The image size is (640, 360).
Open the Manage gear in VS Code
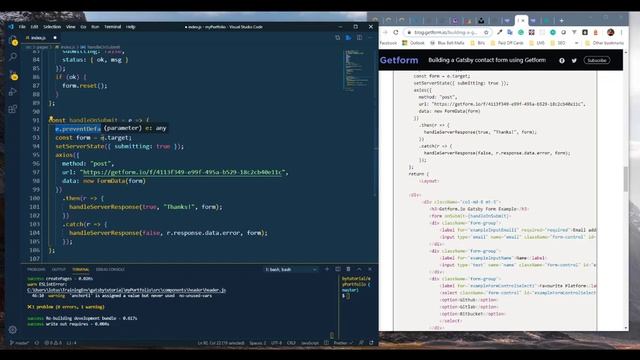(13, 329)
